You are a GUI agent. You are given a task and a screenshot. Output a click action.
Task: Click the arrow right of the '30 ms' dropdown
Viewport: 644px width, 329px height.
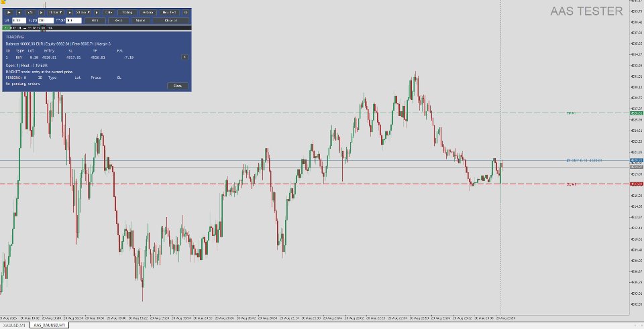coord(97,12)
